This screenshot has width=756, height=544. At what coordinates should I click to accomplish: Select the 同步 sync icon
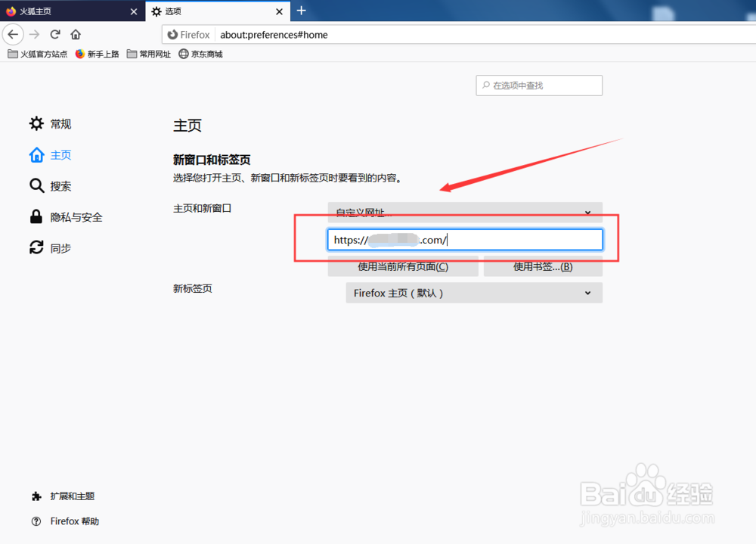[36, 247]
